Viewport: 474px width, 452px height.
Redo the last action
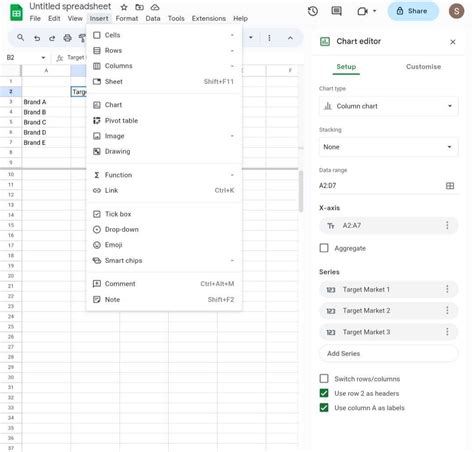(52, 38)
